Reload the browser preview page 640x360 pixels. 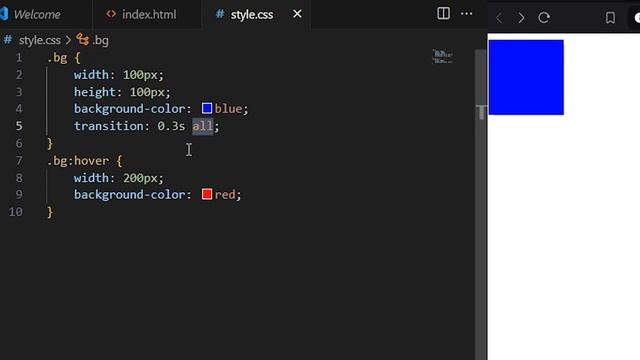pos(544,18)
